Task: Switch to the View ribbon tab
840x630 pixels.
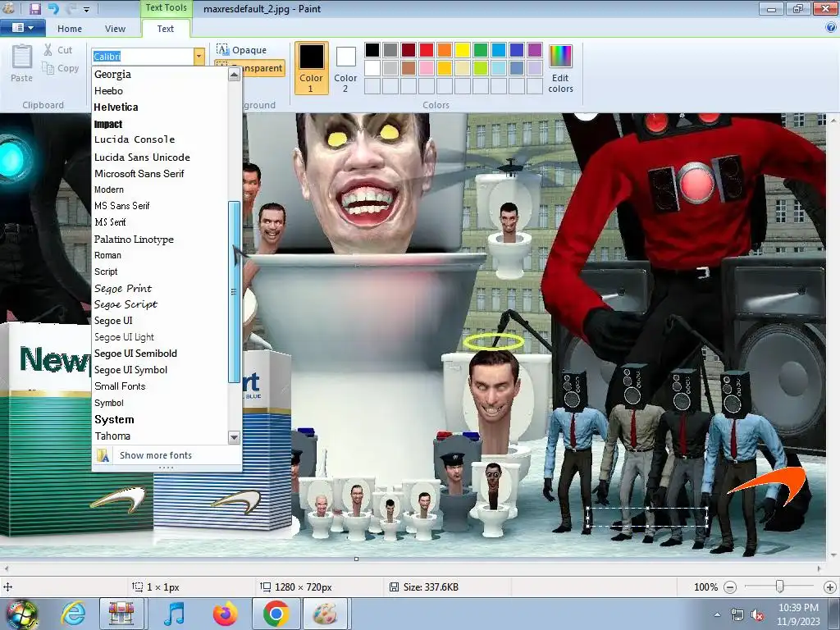Action: pyautogui.click(x=115, y=29)
